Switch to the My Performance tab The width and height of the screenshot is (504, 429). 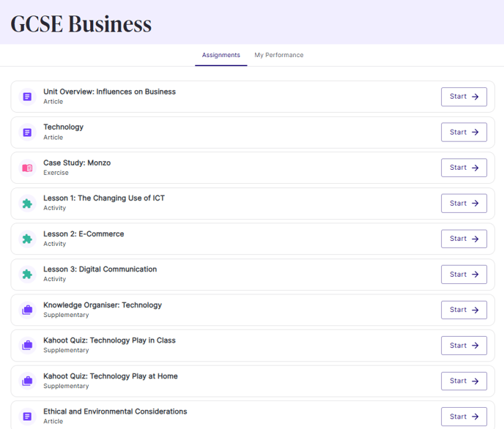click(x=279, y=55)
